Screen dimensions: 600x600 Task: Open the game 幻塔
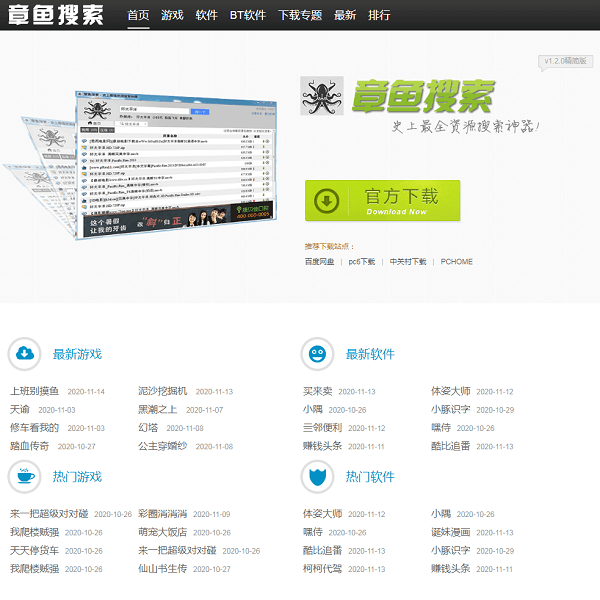pos(148,428)
